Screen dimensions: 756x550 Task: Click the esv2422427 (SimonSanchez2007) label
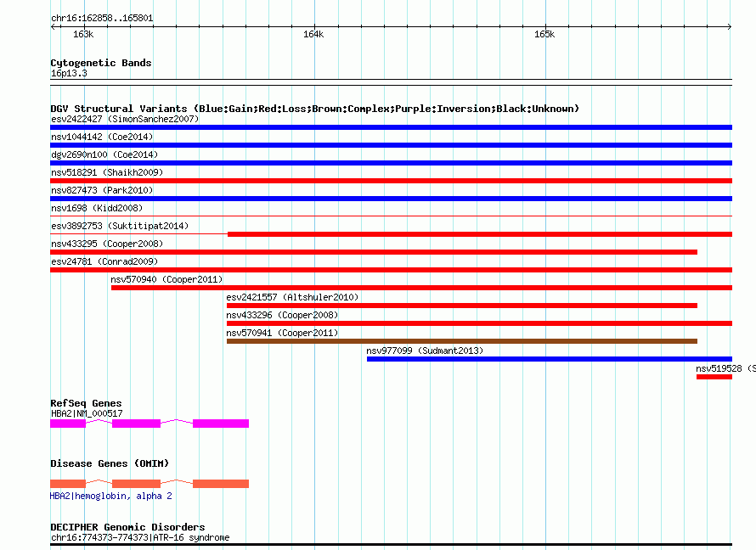pos(125,119)
